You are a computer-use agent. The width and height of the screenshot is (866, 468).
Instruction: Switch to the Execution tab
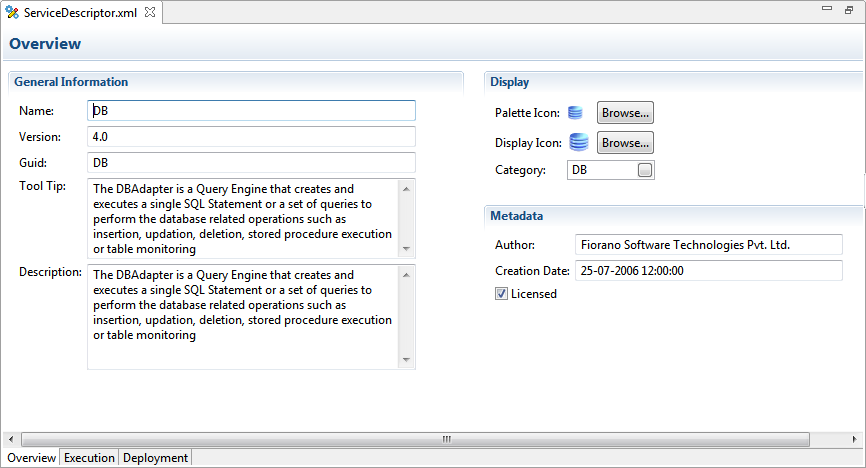coord(89,458)
